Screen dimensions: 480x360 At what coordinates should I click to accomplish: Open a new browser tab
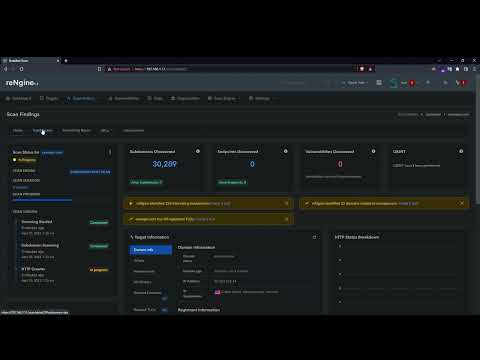pos(66,61)
